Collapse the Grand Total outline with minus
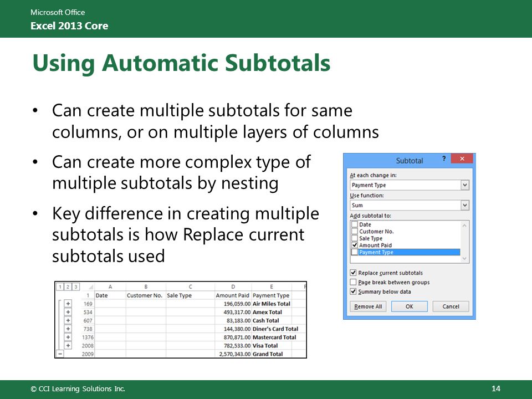This screenshot has height=399, width=532. point(60,354)
